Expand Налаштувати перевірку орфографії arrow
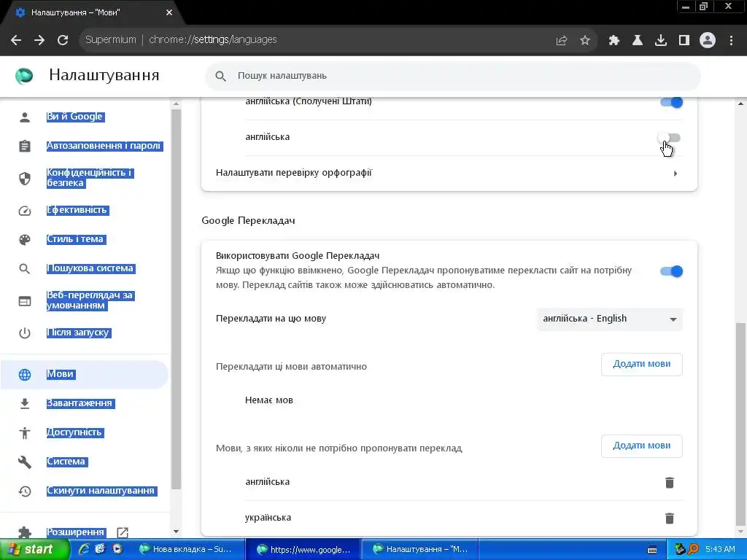Image resolution: width=747 pixels, height=560 pixels. [x=675, y=174]
